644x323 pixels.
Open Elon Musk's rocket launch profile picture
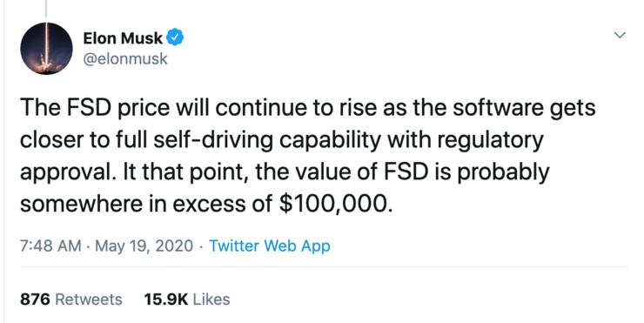coord(46,49)
